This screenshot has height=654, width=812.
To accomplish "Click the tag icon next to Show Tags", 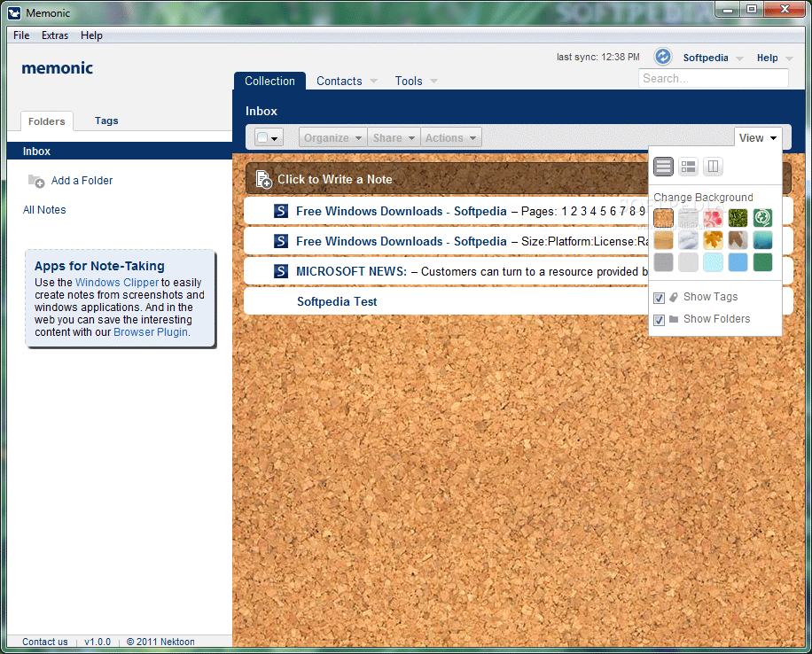I will pos(674,297).
